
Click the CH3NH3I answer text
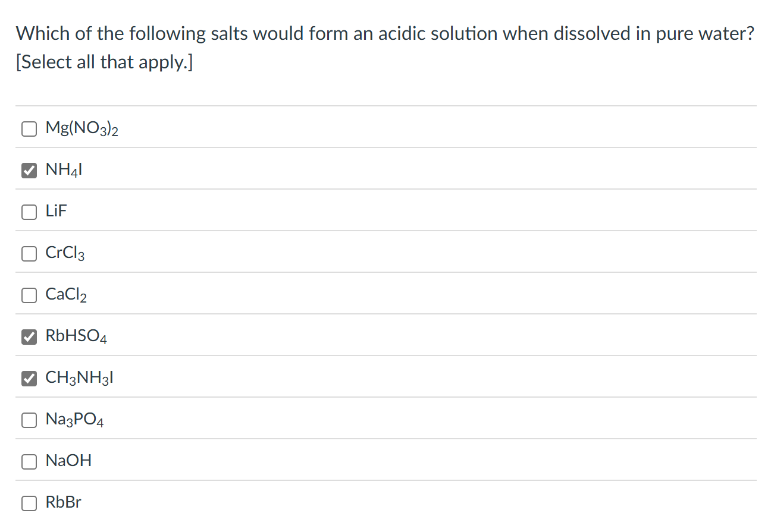(78, 378)
